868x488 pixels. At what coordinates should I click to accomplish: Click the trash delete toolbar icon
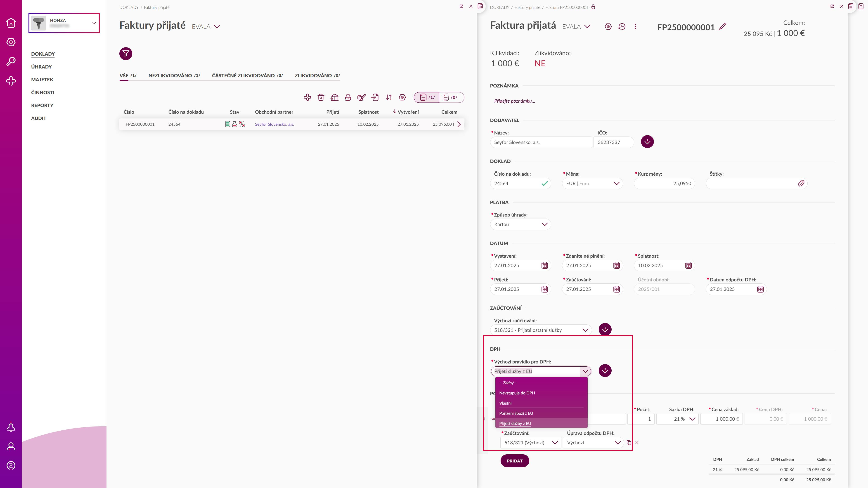click(321, 97)
